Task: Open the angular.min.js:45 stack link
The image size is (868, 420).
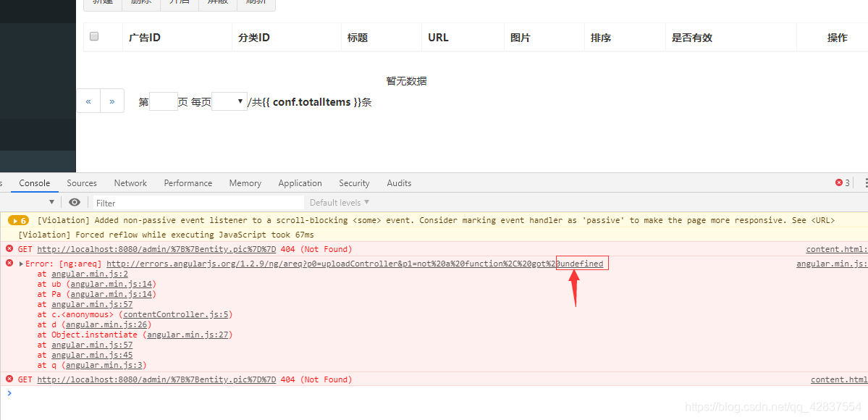Action: (92, 355)
